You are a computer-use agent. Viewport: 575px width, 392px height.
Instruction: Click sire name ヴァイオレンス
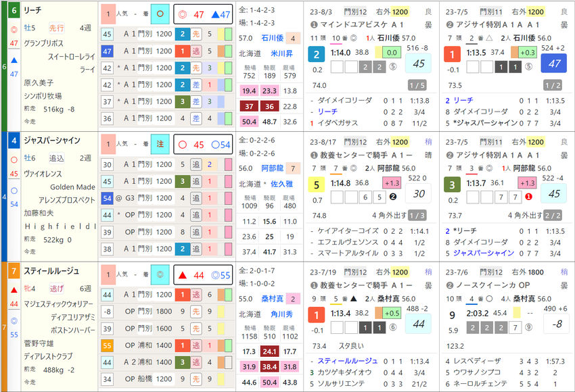pyautogui.click(x=43, y=174)
